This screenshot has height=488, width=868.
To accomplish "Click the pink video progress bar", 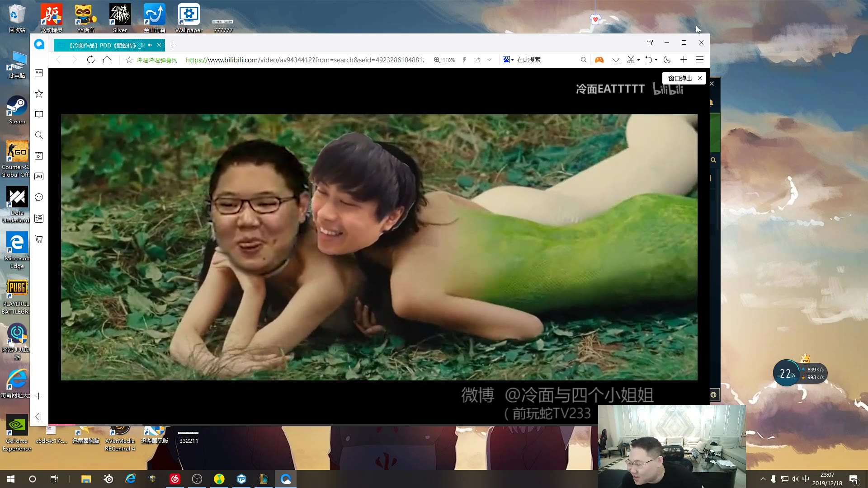I will point(62,424).
